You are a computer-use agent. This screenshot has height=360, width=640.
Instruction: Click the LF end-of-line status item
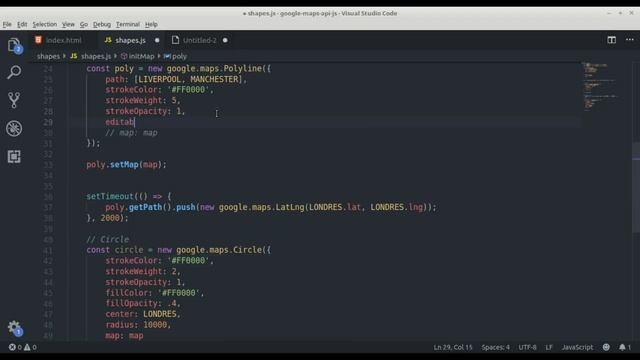[549, 347]
